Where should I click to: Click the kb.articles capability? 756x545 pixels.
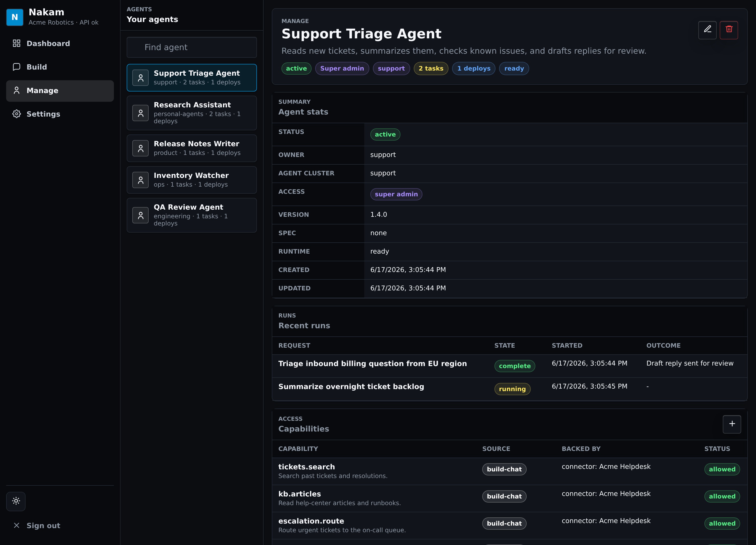pyautogui.click(x=299, y=494)
